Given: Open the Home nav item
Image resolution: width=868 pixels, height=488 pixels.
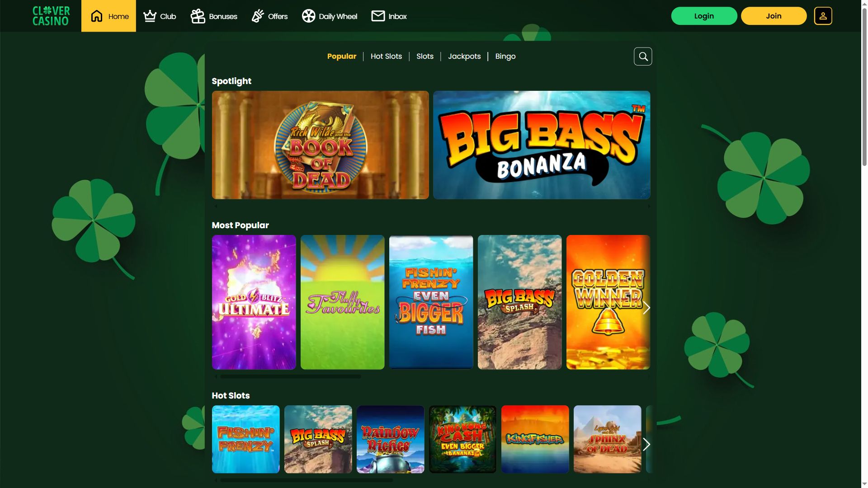Looking at the screenshot, I should tap(108, 16).
